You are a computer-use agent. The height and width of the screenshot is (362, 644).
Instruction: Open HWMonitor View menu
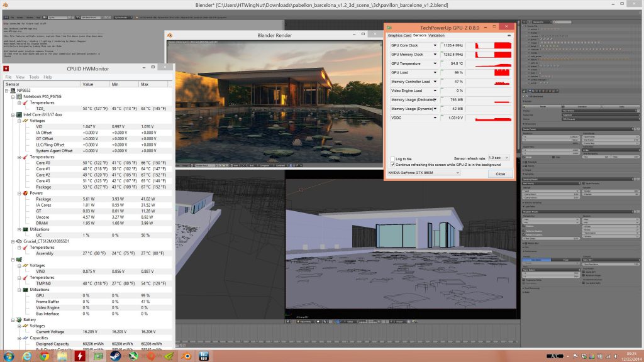pos(20,77)
